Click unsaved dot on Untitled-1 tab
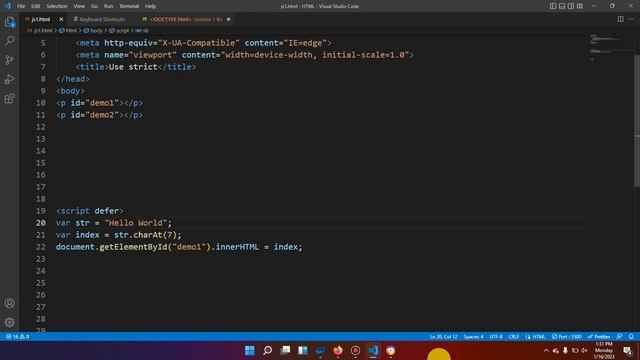640x360 pixels. point(228,19)
